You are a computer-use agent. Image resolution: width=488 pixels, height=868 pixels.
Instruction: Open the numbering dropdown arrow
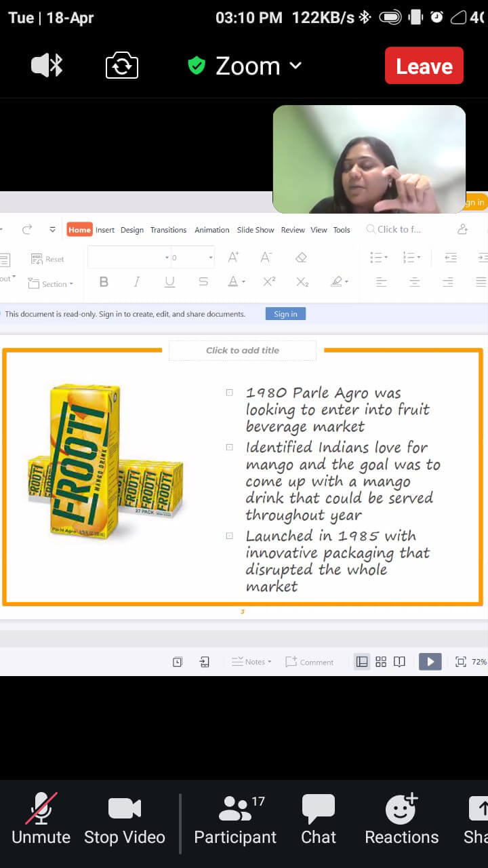419,258
